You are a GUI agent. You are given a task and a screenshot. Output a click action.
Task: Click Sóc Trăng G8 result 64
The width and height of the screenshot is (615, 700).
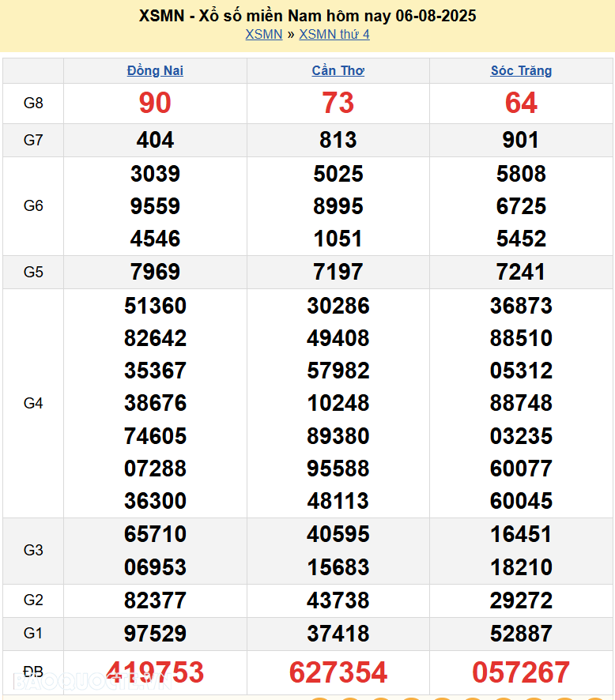521,103
